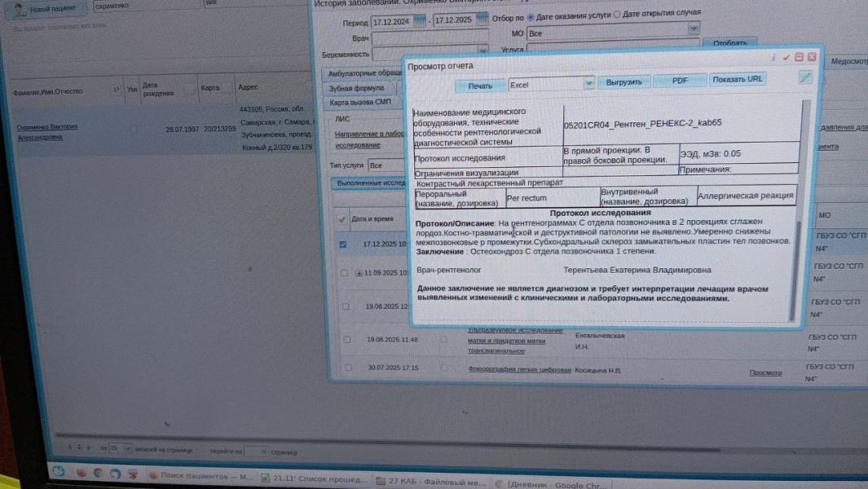The height and width of the screenshot is (489, 868).
Task: Switch to the 'Зубная формула' tab
Action: (x=356, y=88)
